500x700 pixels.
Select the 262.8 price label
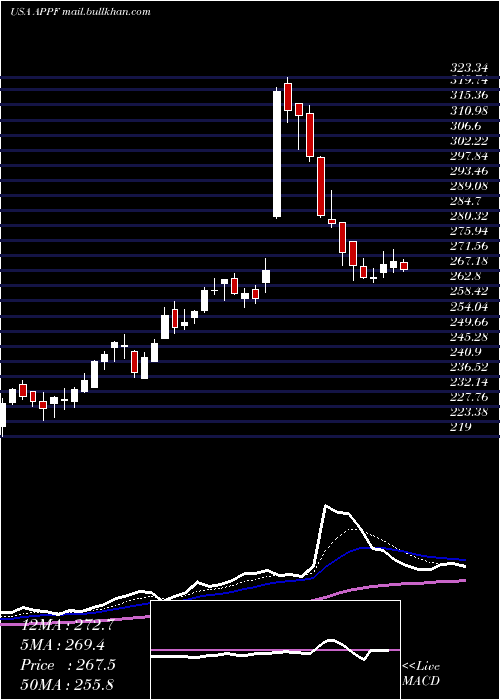(x=466, y=276)
